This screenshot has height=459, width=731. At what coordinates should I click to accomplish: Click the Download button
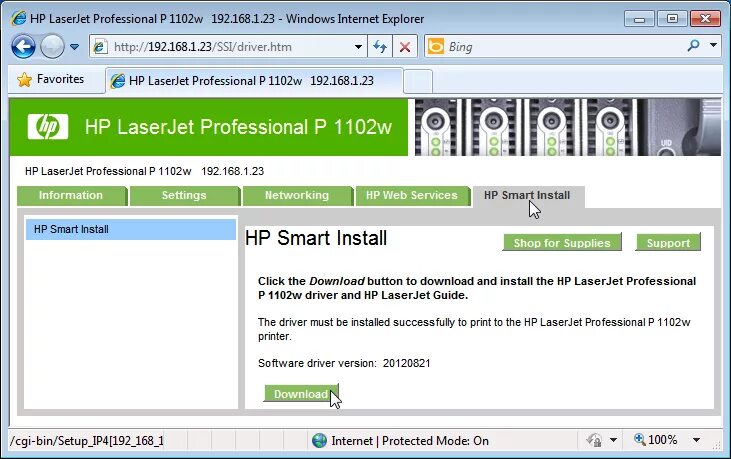301,394
